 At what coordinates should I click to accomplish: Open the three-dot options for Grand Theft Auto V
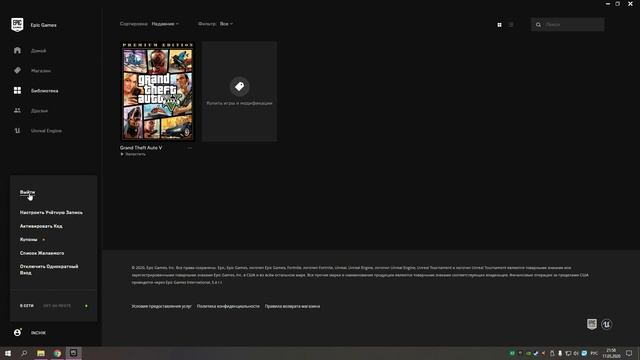click(190, 148)
